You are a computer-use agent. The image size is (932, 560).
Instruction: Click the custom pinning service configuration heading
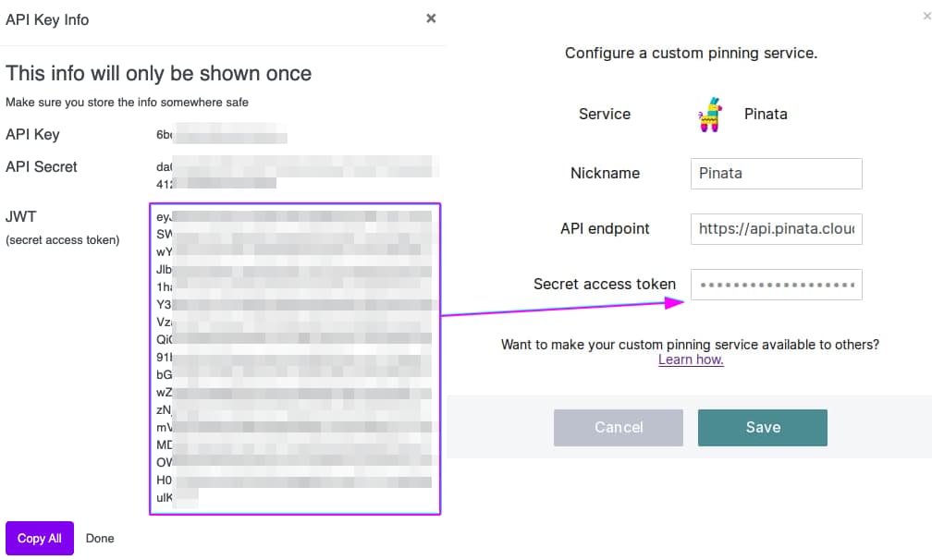pyautogui.click(x=692, y=53)
